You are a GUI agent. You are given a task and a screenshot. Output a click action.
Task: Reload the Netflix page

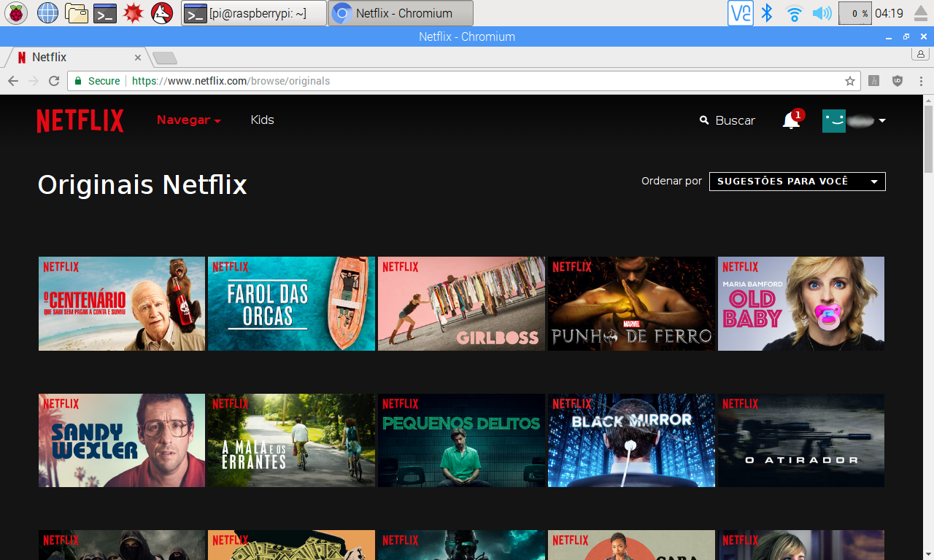tap(54, 81)
